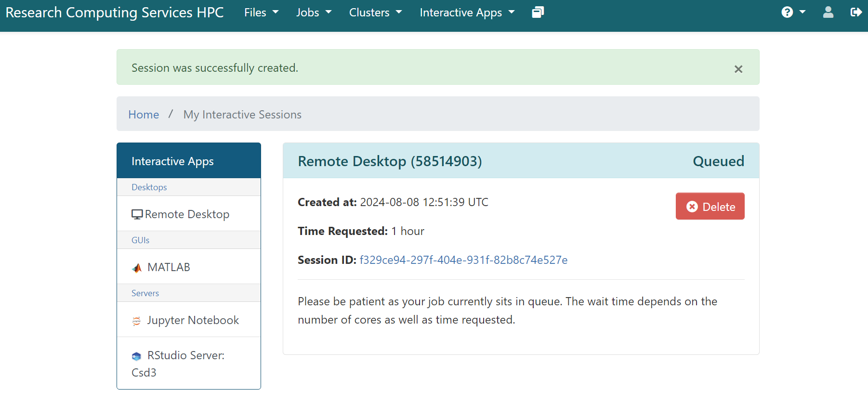This screenshot has width=868, height=417.
Task: Click the Research Computing Services HPC title
Action: coord(115,13)
